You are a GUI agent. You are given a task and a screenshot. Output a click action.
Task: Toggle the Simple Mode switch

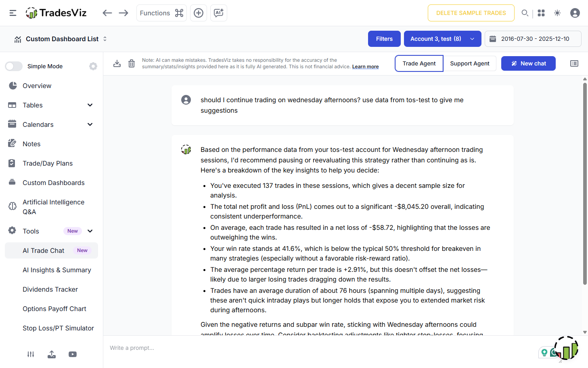14,66
